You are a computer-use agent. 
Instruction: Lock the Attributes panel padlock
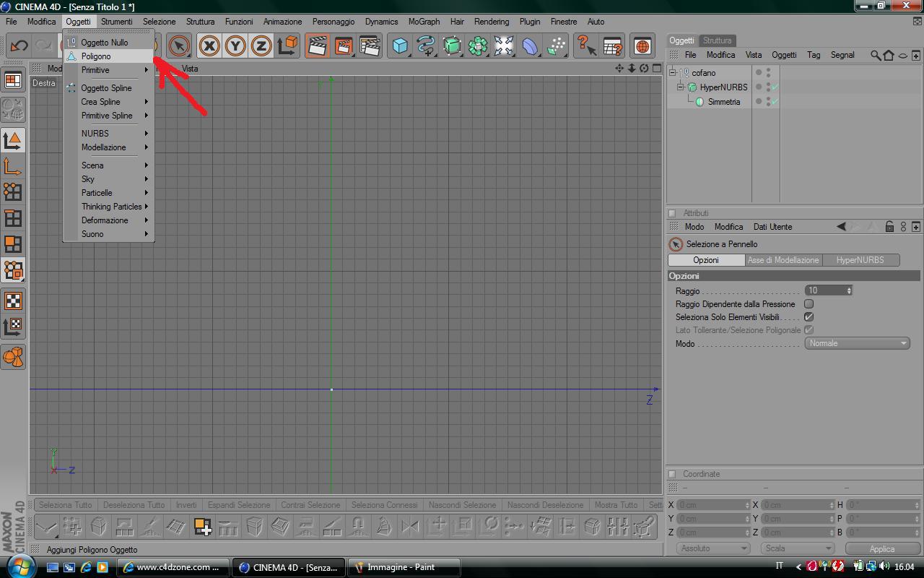tap(889, 227)
